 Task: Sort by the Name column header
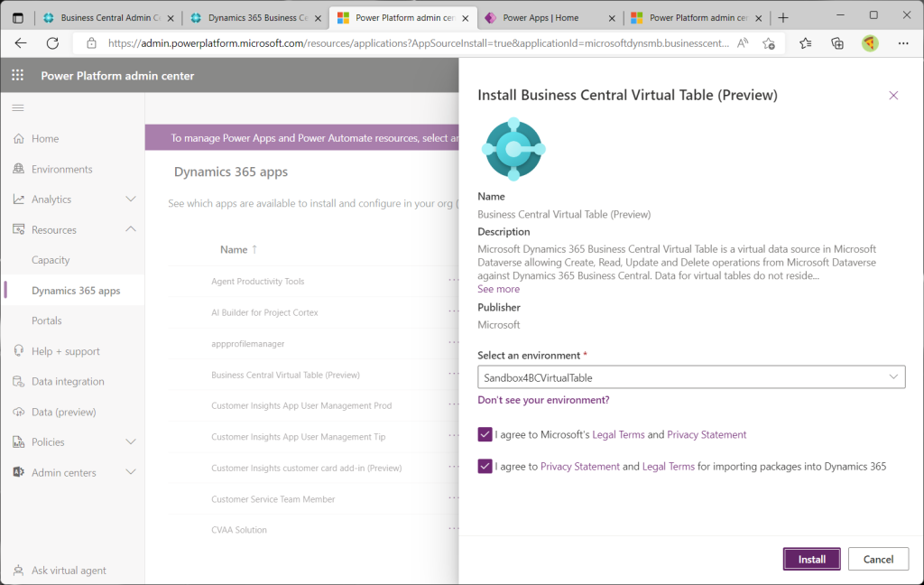238,249
